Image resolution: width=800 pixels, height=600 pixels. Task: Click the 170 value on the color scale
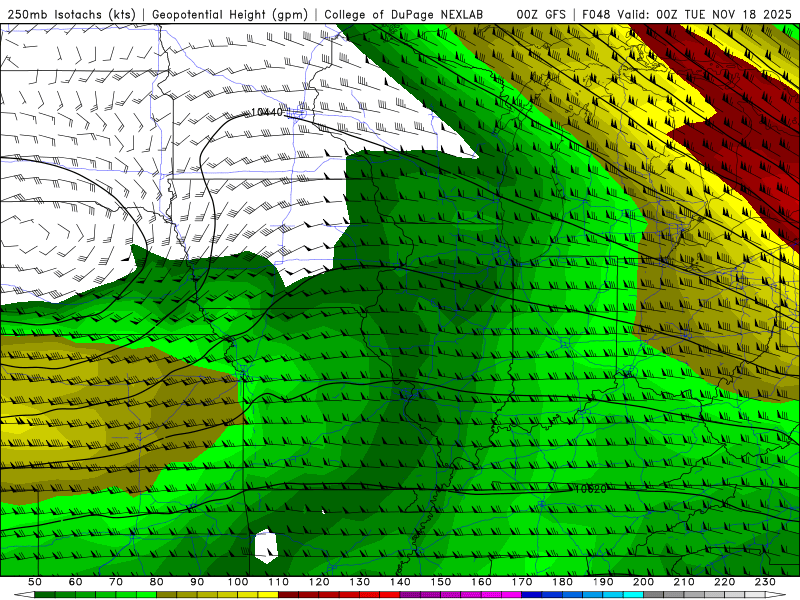tap(522, 582)
